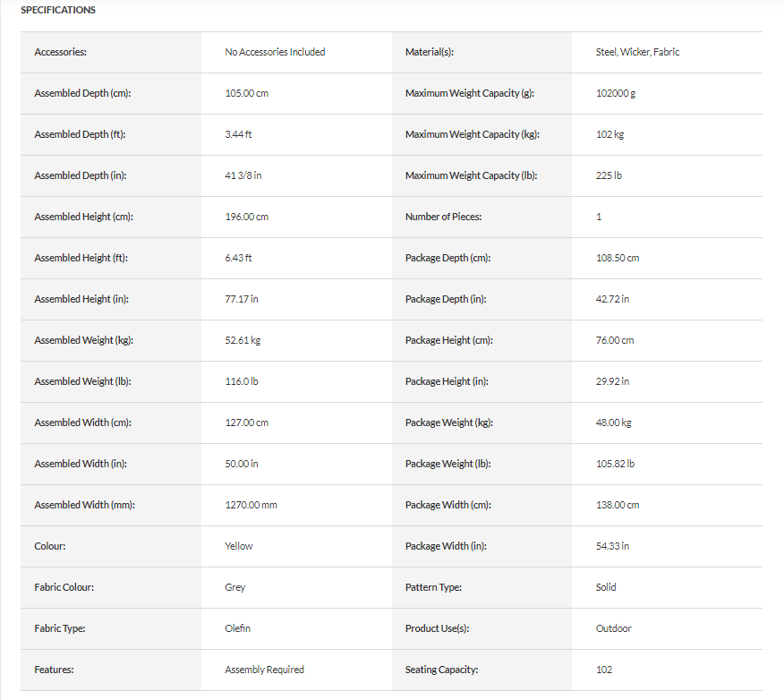Select the 41 3/8 in depth value
This screenshot has height=700, width=784.
243,175
